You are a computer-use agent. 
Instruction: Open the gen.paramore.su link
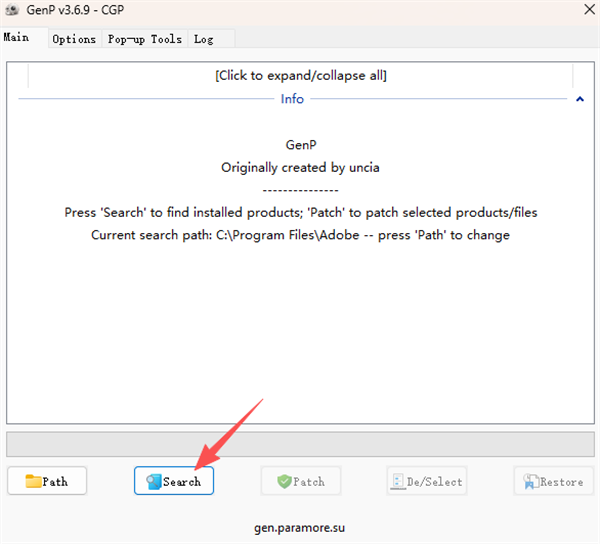300,528
